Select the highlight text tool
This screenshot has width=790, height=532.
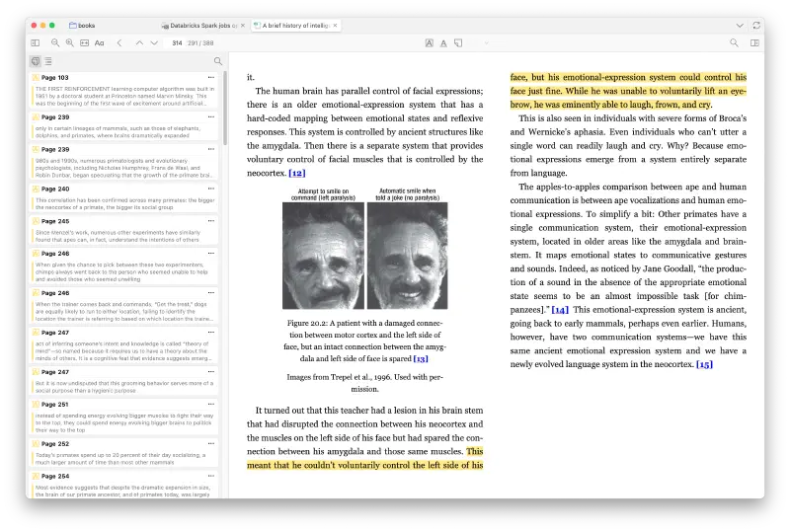[429, 43]
